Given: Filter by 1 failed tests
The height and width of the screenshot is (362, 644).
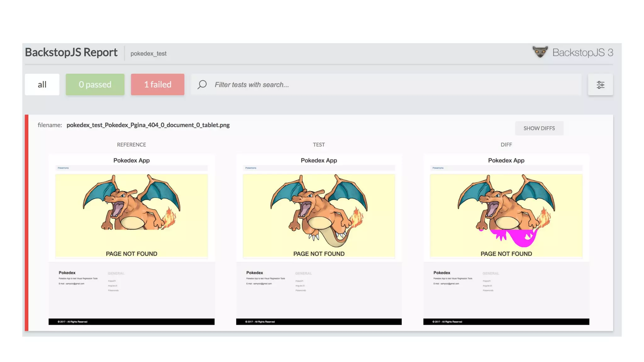Looking at the screenshot, I should [158, 85].
